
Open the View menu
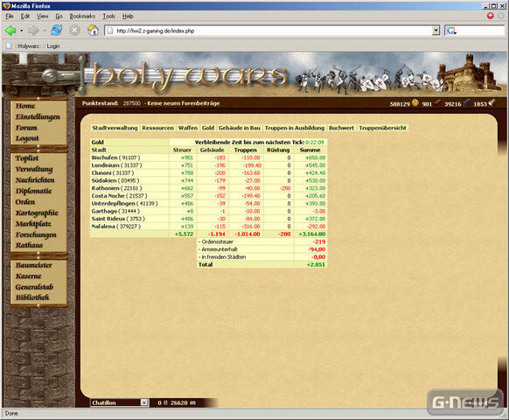tap(42, 17)
